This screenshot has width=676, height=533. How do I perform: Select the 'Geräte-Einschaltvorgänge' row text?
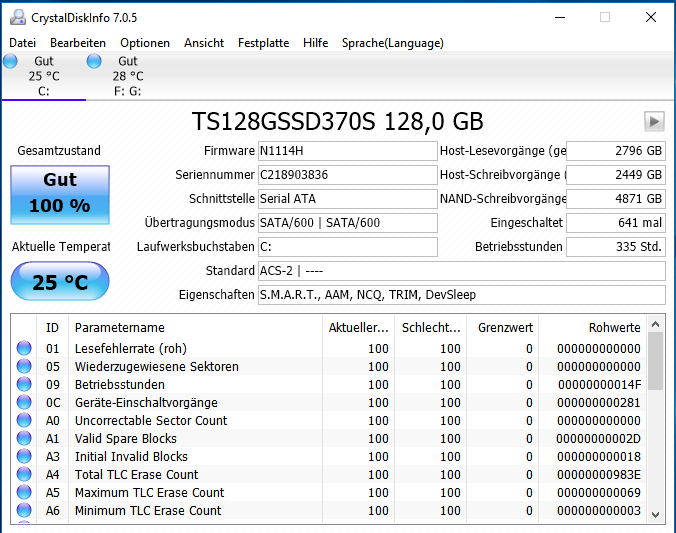146,403
